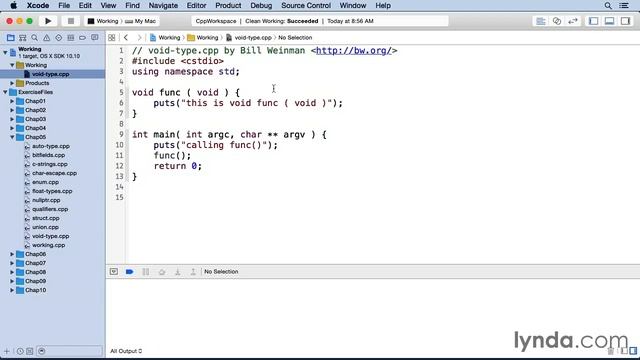Expand the Chap06 folder
The image size is (640, 360).
(x=12, y=254)
